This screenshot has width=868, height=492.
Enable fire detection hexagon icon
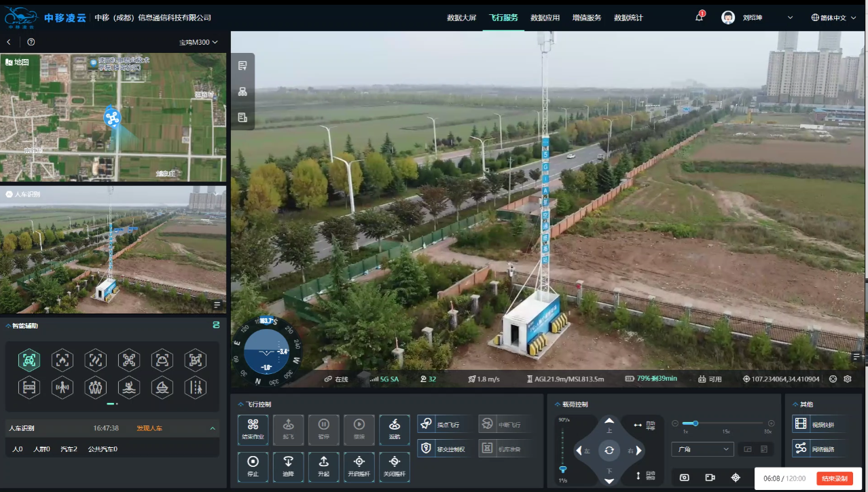tap(62, 360)
